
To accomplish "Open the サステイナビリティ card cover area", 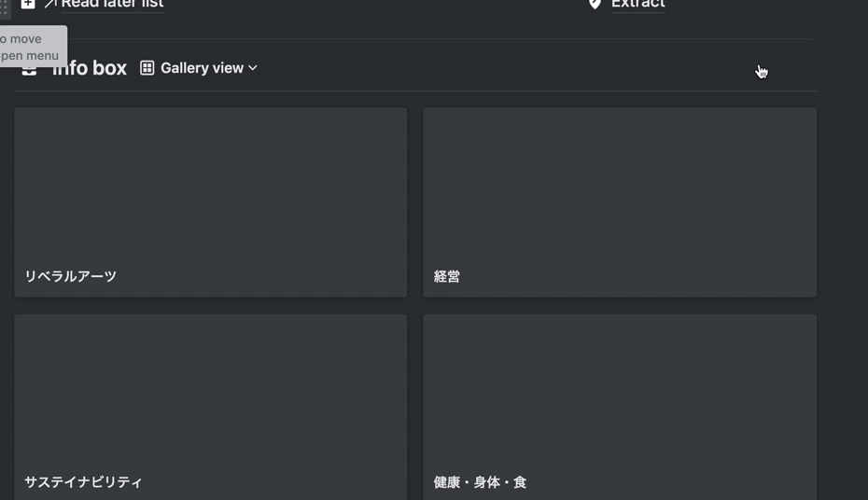I will click(x=210, y=388).
